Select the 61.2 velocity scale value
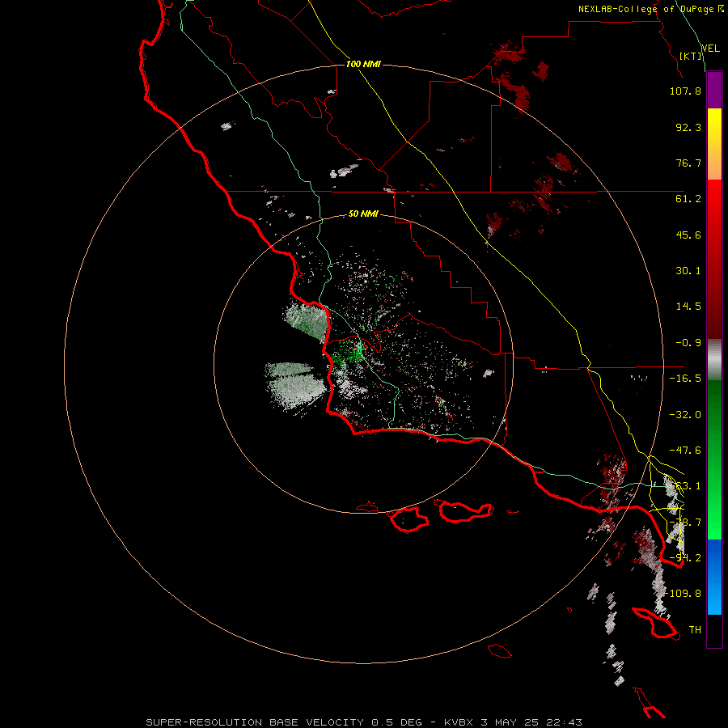Screen dimensions: 728x728 pos(688,199)
